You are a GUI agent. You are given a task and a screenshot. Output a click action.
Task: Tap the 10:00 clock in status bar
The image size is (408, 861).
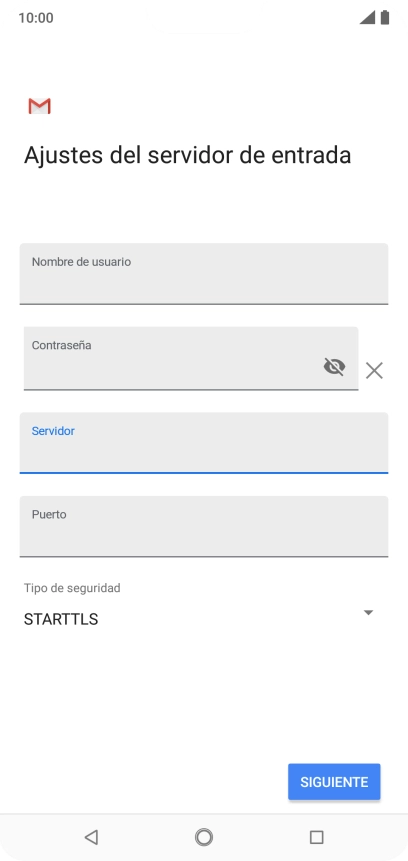click(36, 18)
